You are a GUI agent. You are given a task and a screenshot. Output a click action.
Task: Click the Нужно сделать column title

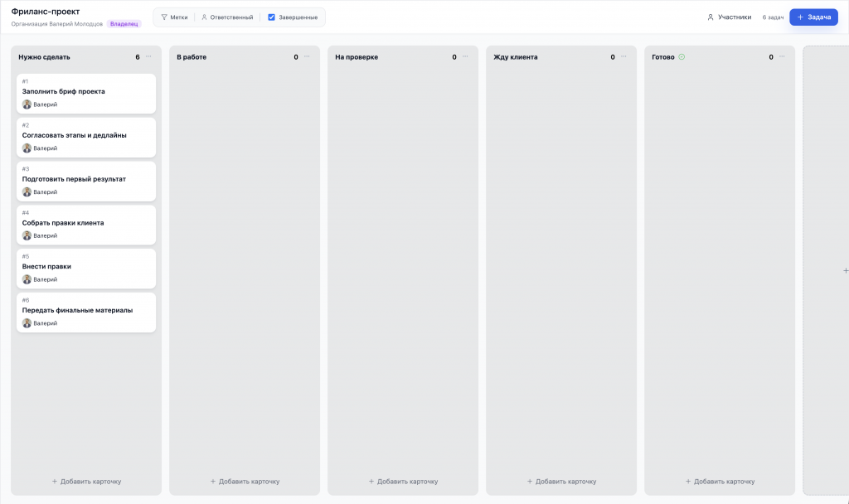coord(45,57)
